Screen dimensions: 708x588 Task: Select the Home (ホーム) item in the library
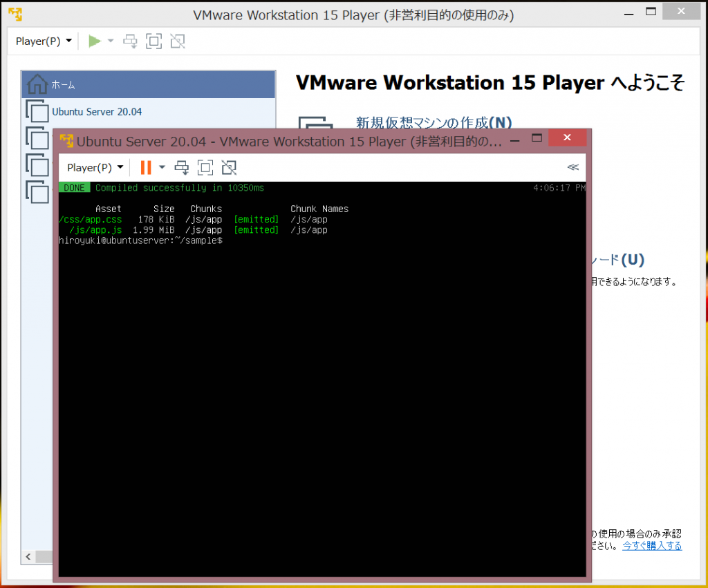point(148,84)
